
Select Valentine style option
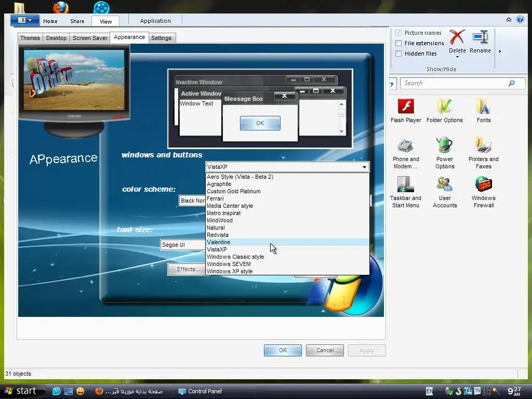point(287,242)
